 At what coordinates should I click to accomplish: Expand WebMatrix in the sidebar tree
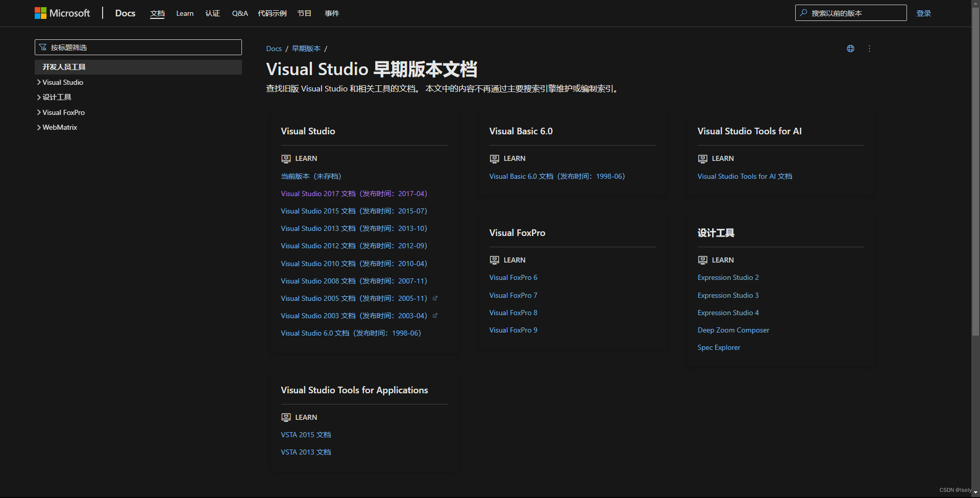39,127
